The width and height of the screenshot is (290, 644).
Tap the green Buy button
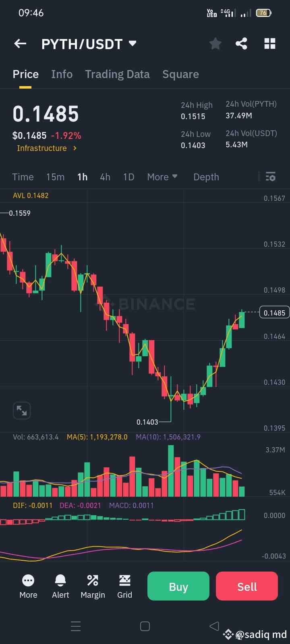178,586
